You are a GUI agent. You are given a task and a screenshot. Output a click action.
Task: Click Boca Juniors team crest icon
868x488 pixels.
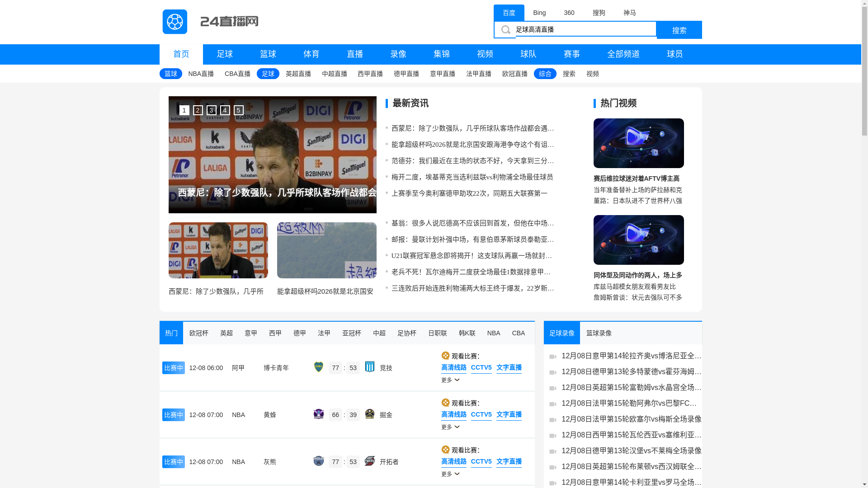319,367
